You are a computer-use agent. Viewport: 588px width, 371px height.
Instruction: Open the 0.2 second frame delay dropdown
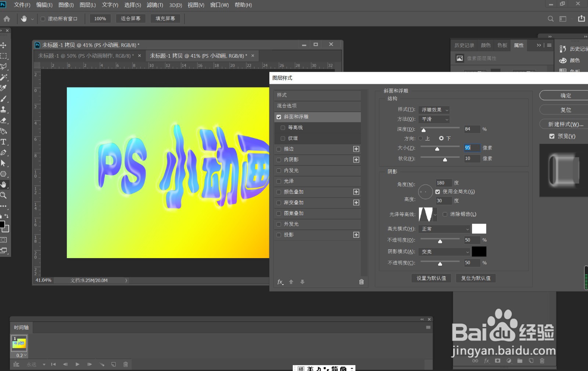tap(21, 355)
